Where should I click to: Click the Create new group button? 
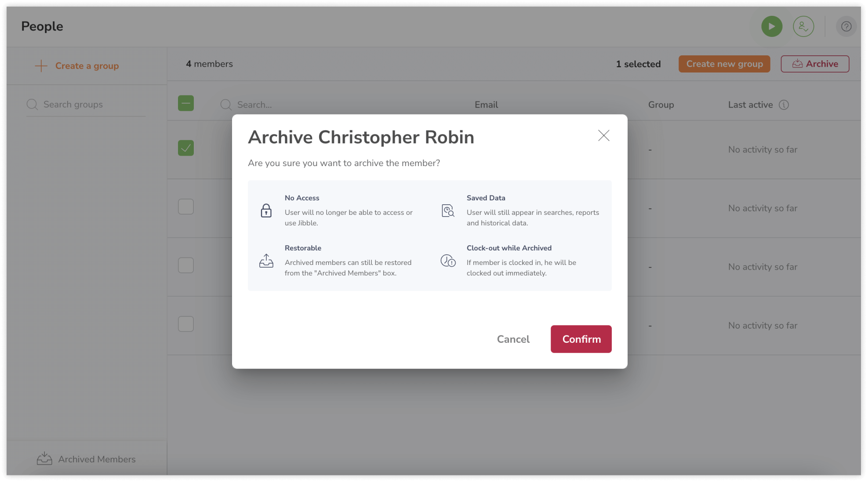(x=724, y=64)
